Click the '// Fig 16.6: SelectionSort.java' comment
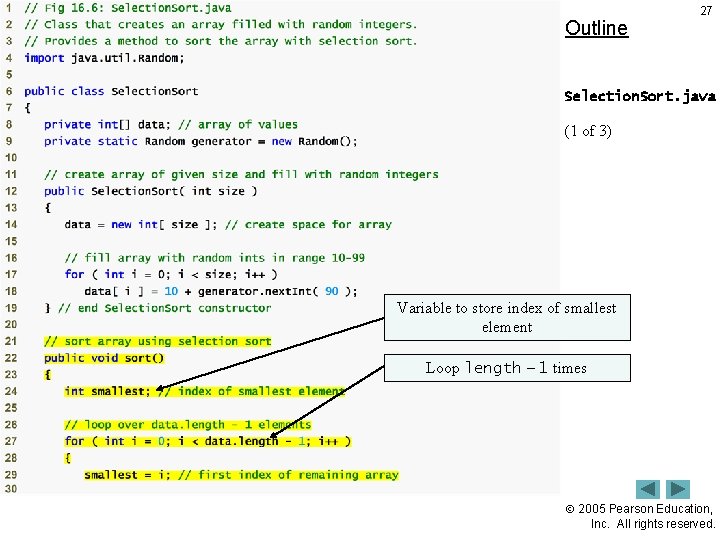Image resolution: width=720 pixels, height=540 pixels. 128,8
